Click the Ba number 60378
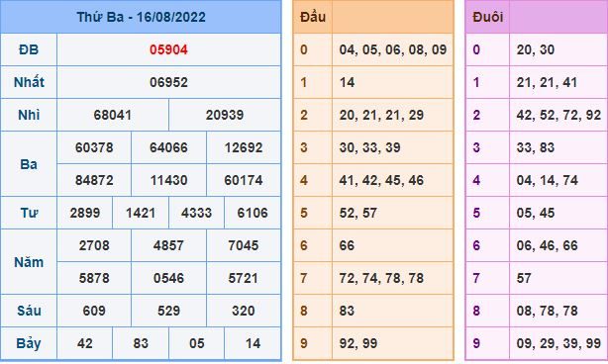 click(94, 147)
